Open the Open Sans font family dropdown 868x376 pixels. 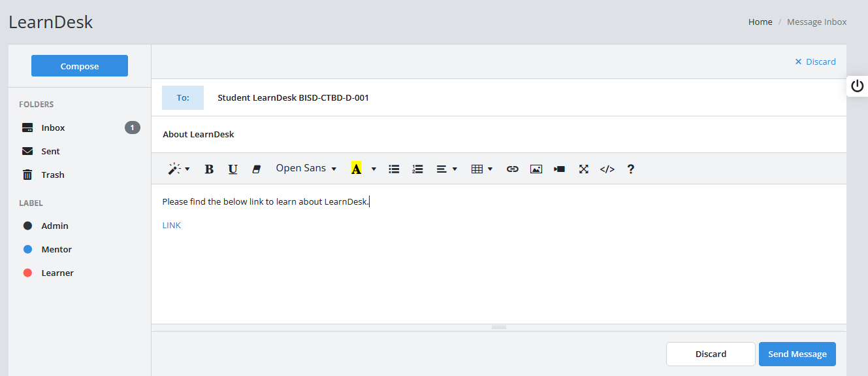(x=306, y=168)
